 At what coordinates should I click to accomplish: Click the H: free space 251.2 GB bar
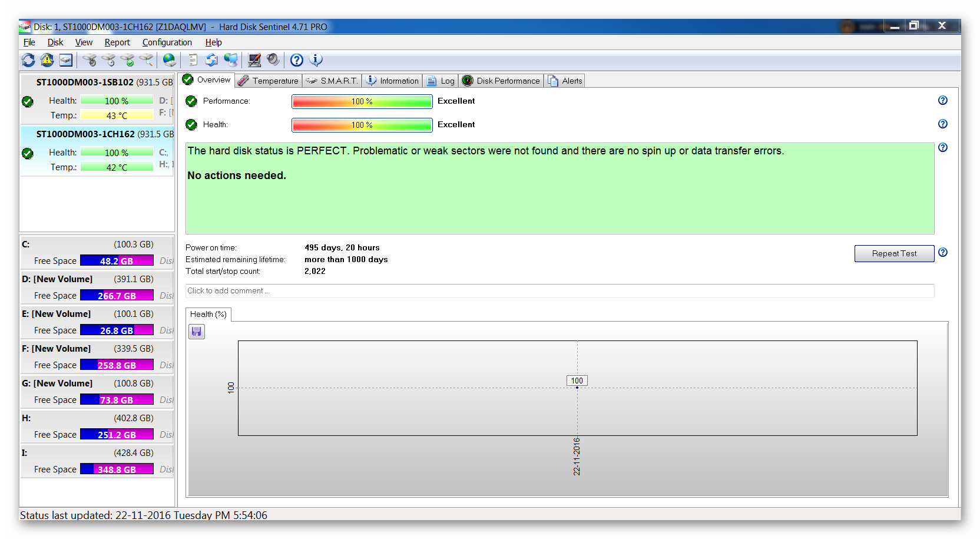tap(117, 435)
